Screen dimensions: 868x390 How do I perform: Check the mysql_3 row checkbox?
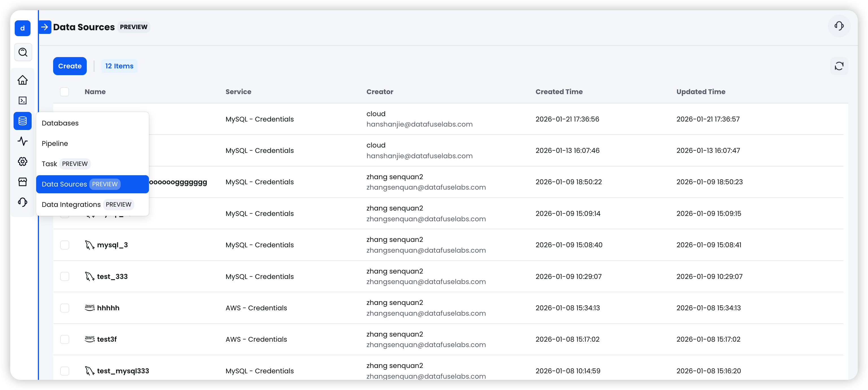[x=65, y=245]
